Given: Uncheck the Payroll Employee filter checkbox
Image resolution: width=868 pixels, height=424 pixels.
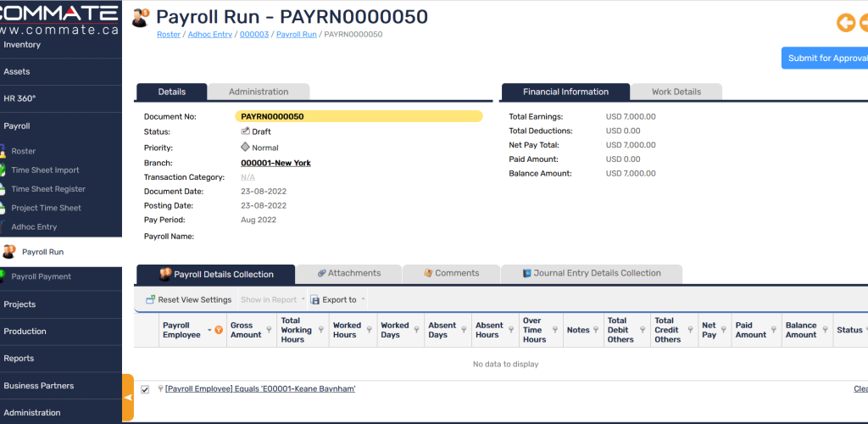Looking at the screenshot, I should (145, 390).
